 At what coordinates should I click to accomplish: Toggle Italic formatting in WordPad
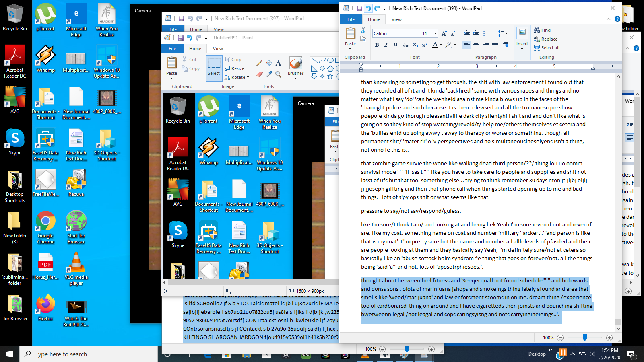click(386, 45)
